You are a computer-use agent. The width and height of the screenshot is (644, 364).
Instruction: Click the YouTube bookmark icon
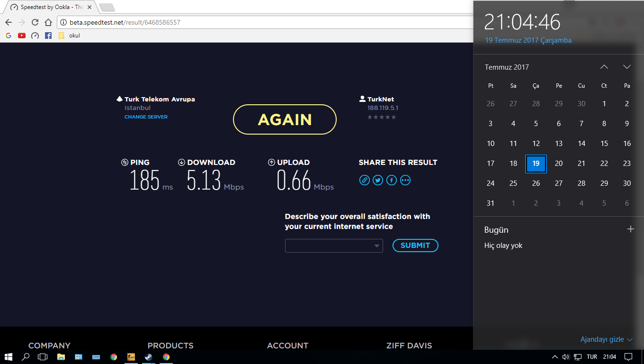(x=22, y=36)
